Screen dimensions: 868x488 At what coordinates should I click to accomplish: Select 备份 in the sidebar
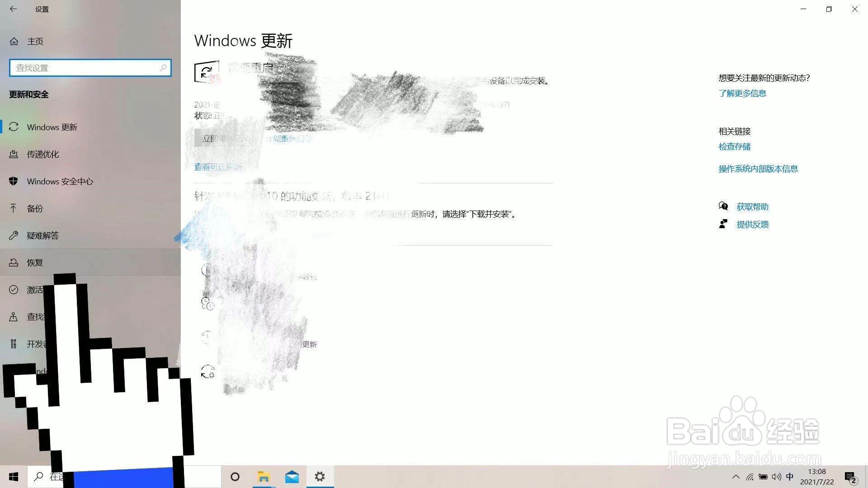coord(90,208)
